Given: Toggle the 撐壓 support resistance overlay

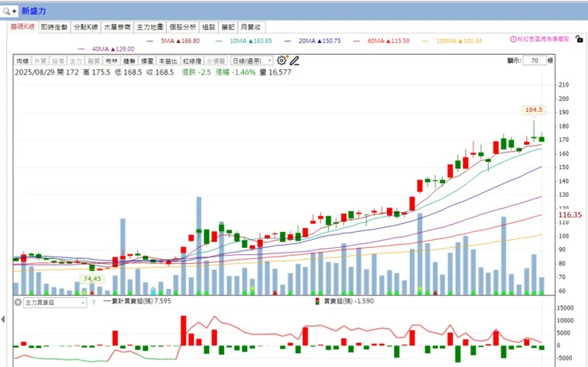Looking at the screenshot, I should pos(147,60).
